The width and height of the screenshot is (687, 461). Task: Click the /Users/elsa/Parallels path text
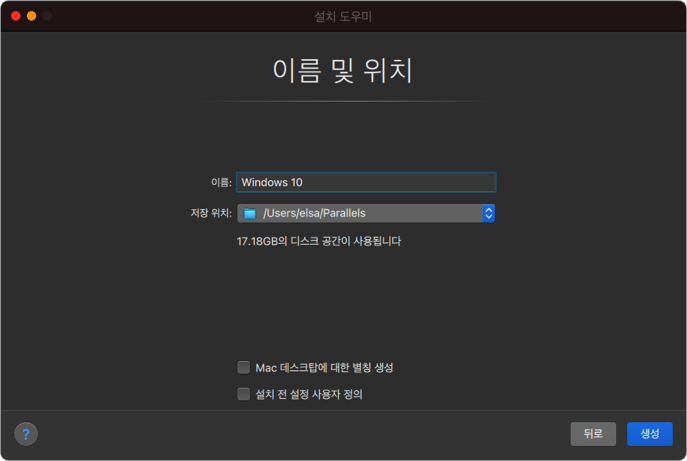tap(314, 213)
